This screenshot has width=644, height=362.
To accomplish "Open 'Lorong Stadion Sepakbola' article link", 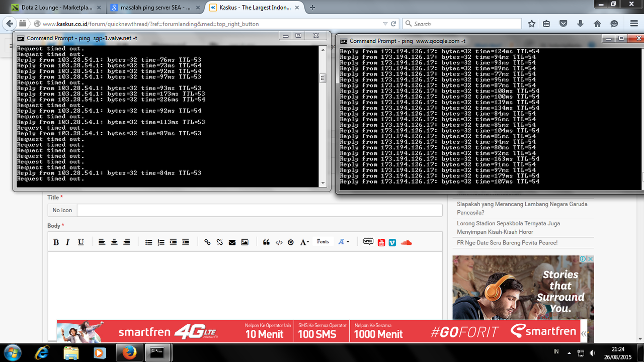I will coord(508,227).
